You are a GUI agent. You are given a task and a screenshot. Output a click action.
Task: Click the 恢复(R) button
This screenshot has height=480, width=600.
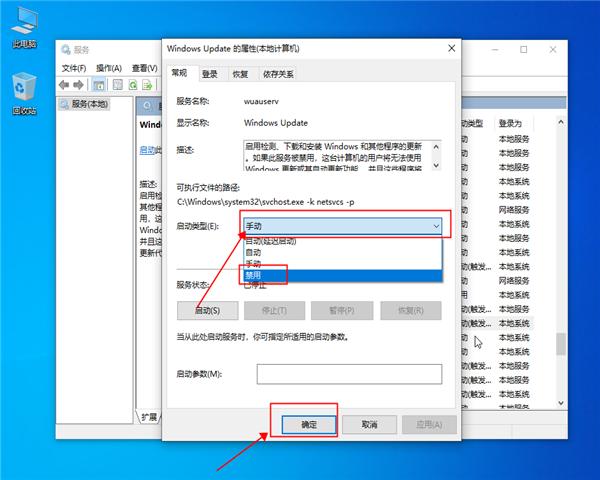coord(411,310)
